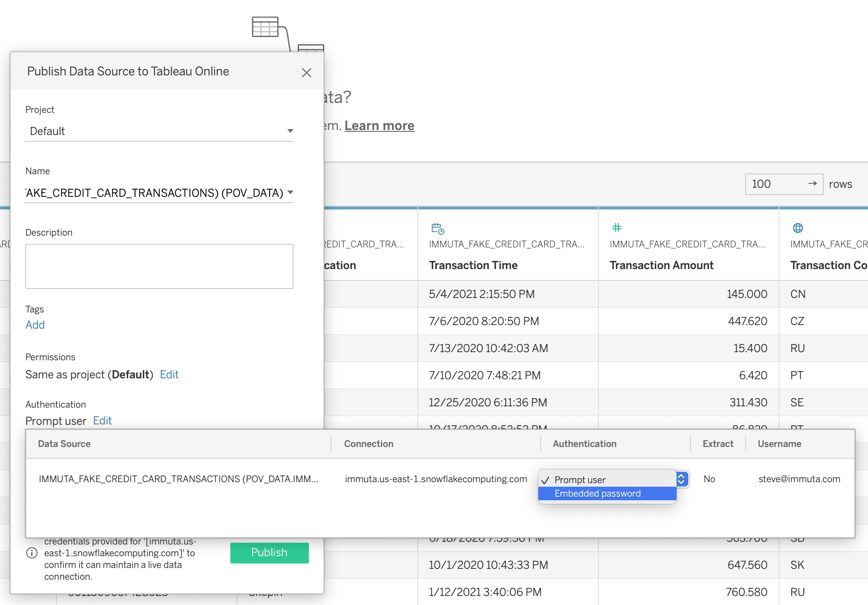Viewport: 868px width, 605px height.
Task: Expand Authentication dropdown in data source row
Action: click(x=683, y=479)
